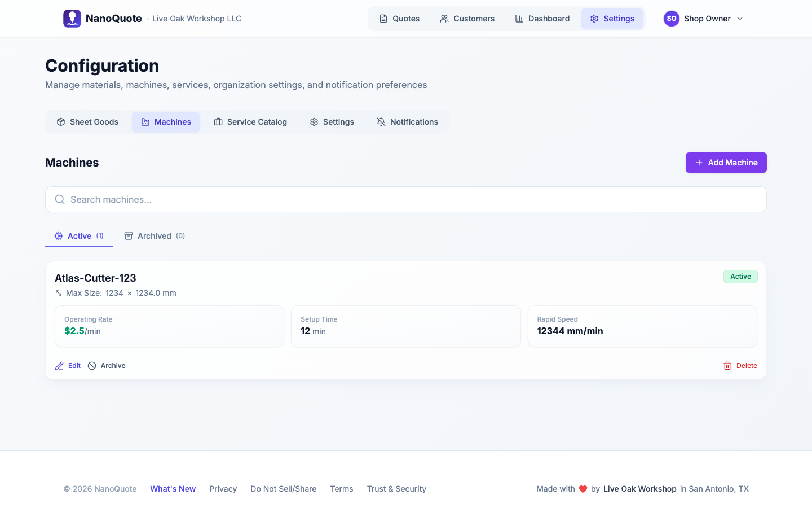Switch to the Sheet Goods tab
Image resolution: width=812 pixels, height=508 pixels.
pos(87,122)
